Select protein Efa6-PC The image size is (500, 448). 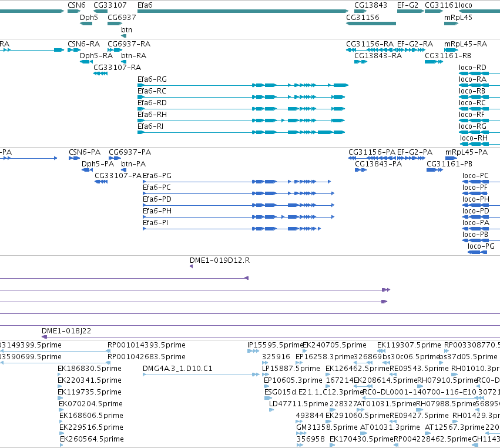(x=239, y=193)
